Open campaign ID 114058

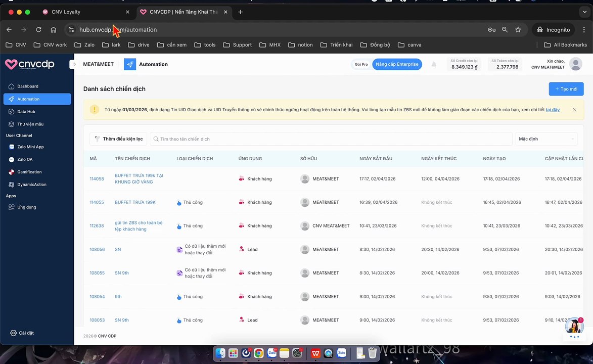[97, 178]
